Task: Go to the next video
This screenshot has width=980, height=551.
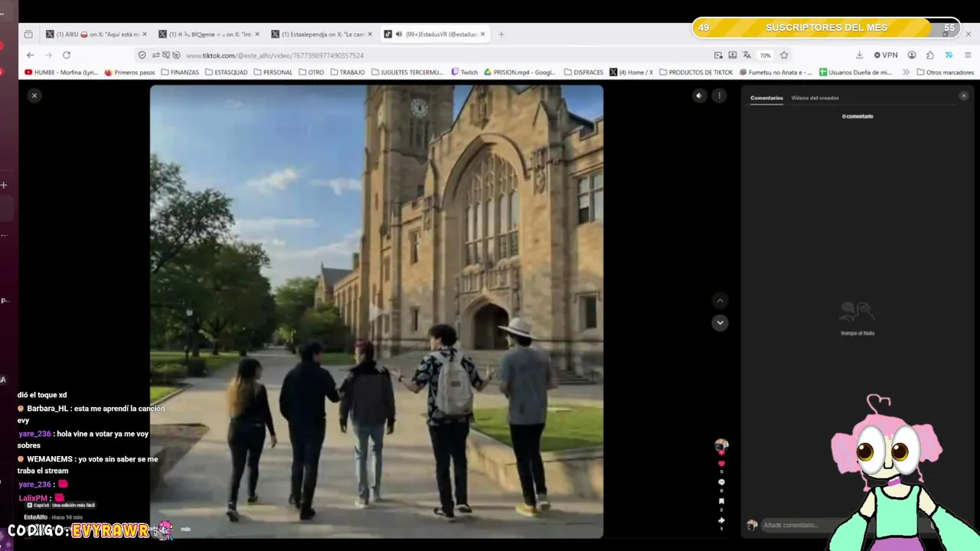Action: [720, 322]
